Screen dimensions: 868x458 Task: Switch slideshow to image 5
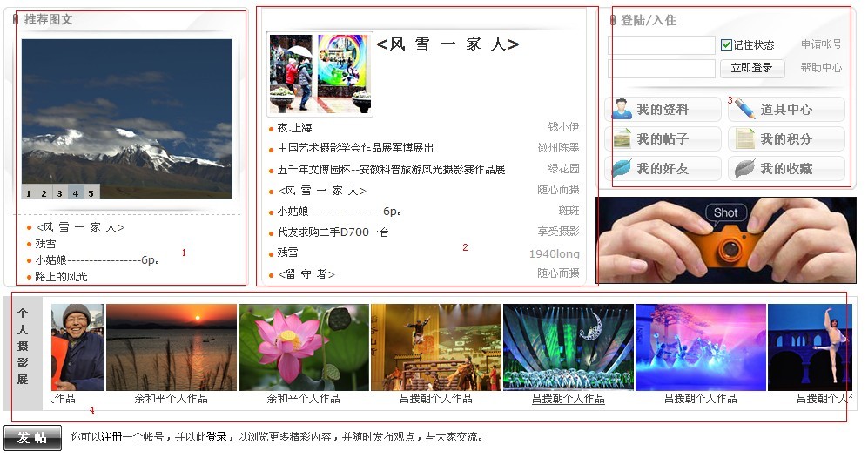pyautogui.click(x=91, y=192)
